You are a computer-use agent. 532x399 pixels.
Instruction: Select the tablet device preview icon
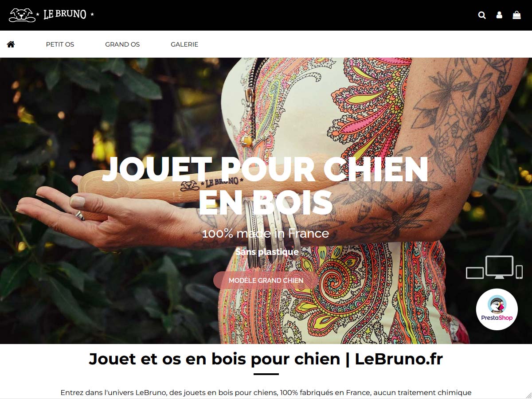[x=475, y=273]
